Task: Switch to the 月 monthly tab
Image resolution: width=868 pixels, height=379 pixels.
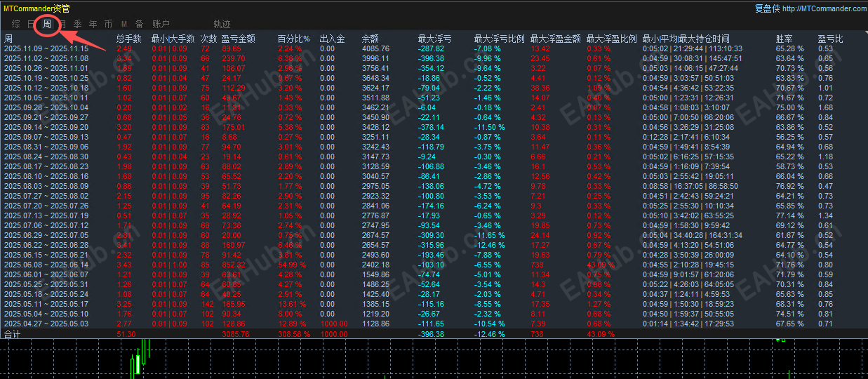Action: point(62,25)
